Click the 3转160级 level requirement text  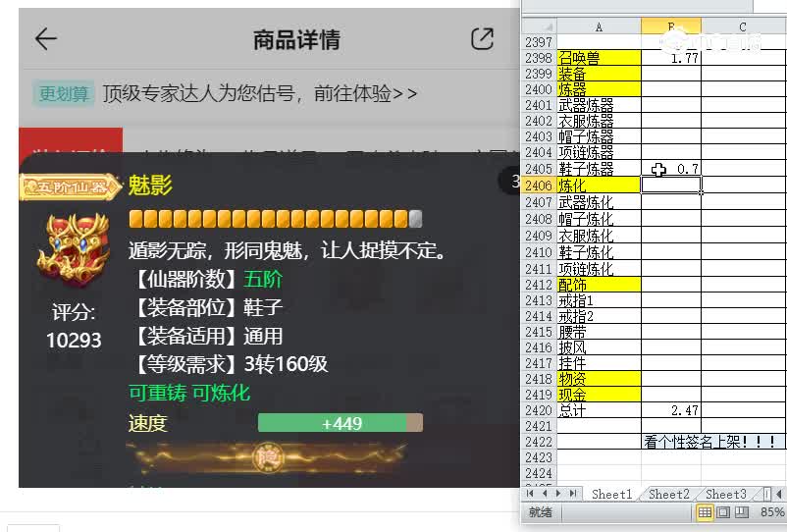tap(286, 364)
